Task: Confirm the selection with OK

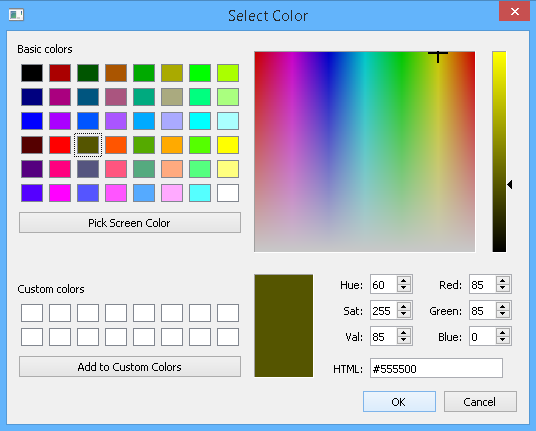Action: point(399,402)
